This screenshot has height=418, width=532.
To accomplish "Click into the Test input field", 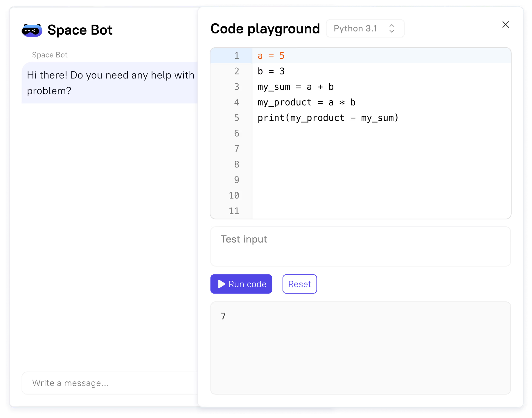I will 360,246.
